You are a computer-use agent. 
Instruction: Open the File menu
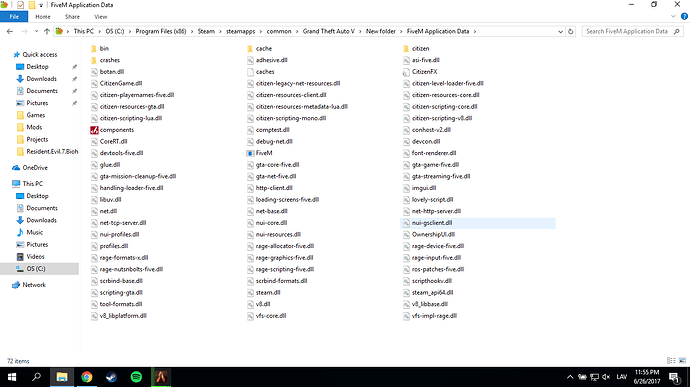[14, 17]
